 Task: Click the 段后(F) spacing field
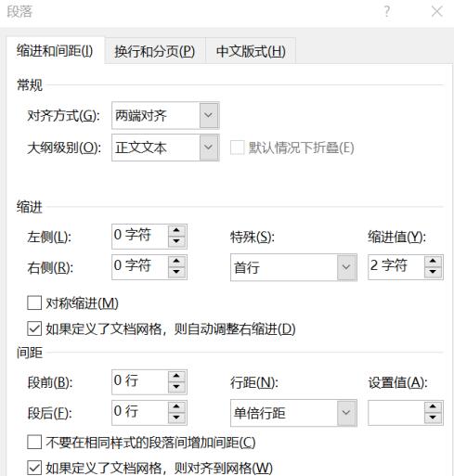click(x=140, y=413)
